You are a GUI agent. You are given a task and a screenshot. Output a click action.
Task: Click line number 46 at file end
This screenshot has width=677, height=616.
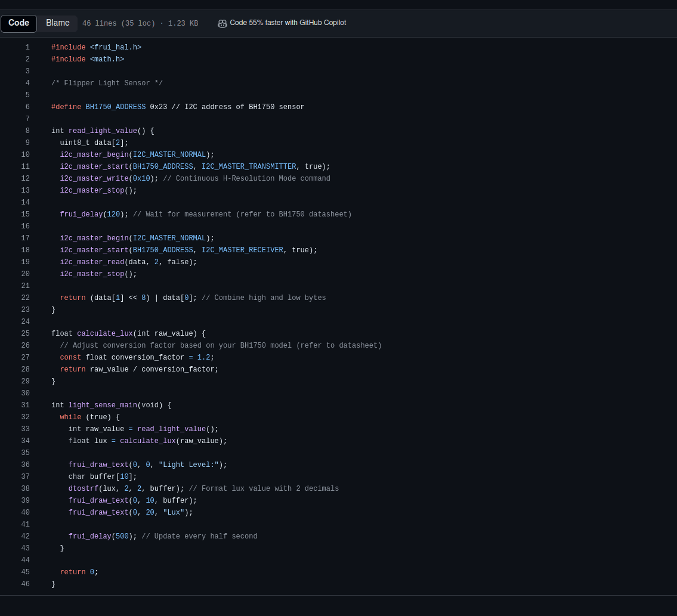tap(26, 584)
